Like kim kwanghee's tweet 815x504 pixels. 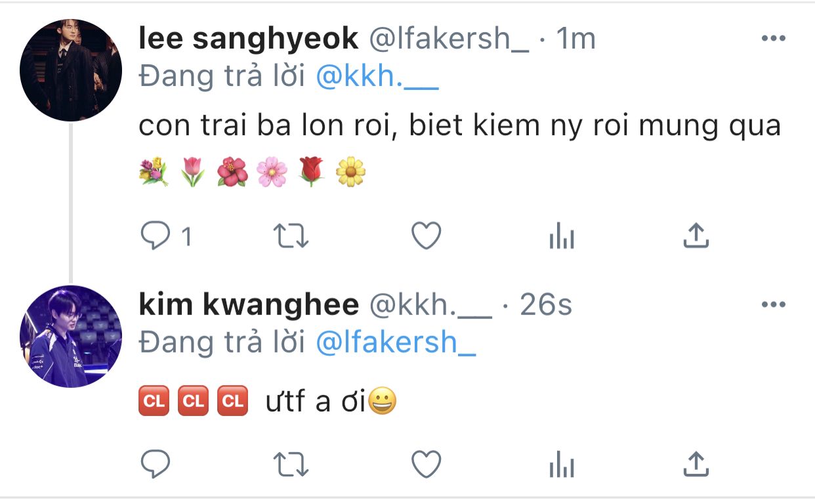click(x=426, y=465)
